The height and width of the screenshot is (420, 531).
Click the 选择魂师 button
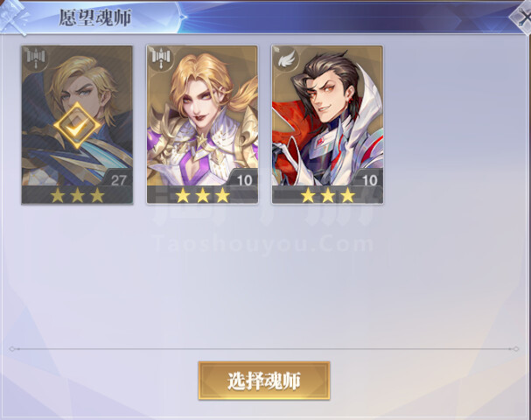point(264,381)
